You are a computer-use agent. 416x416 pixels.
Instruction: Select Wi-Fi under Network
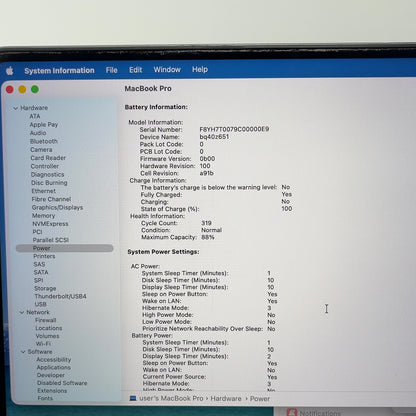(43, 344)
